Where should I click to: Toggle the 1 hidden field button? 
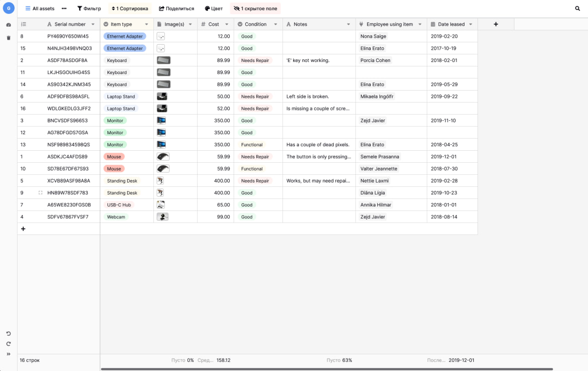255,8
